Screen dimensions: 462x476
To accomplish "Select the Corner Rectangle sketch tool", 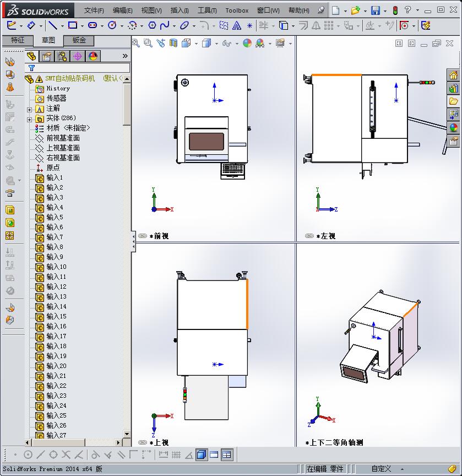I will pyautogui.click(x=73, y=25).
